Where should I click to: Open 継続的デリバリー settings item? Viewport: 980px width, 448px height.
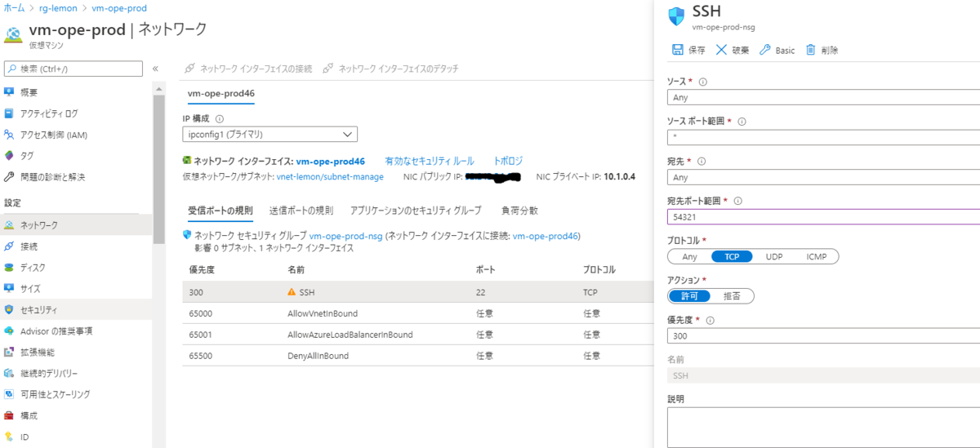[49, 373]
